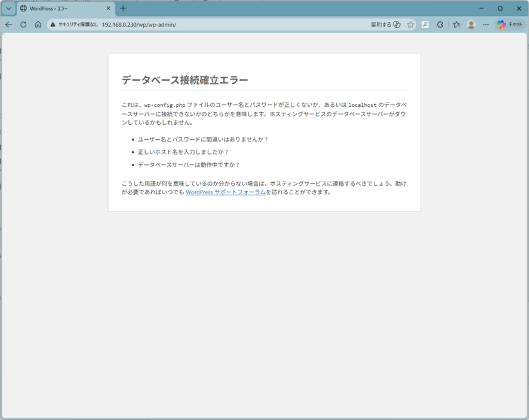Open the Extensions puzzle icon
Screen dimensions: 529x420
point(440,24)
